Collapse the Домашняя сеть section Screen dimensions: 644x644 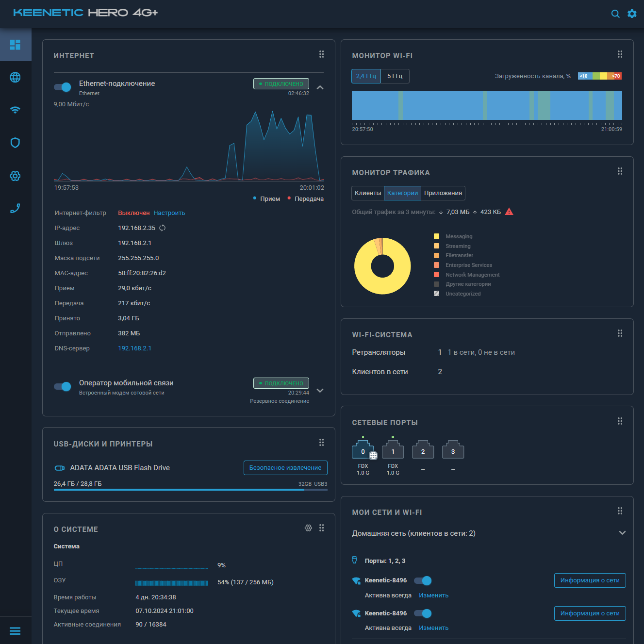click(622, 532)
